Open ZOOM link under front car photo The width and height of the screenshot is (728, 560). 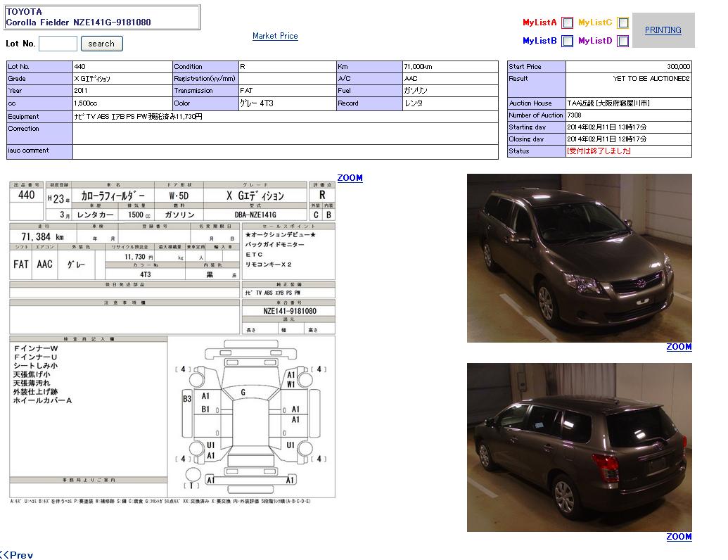coord(679,347)
